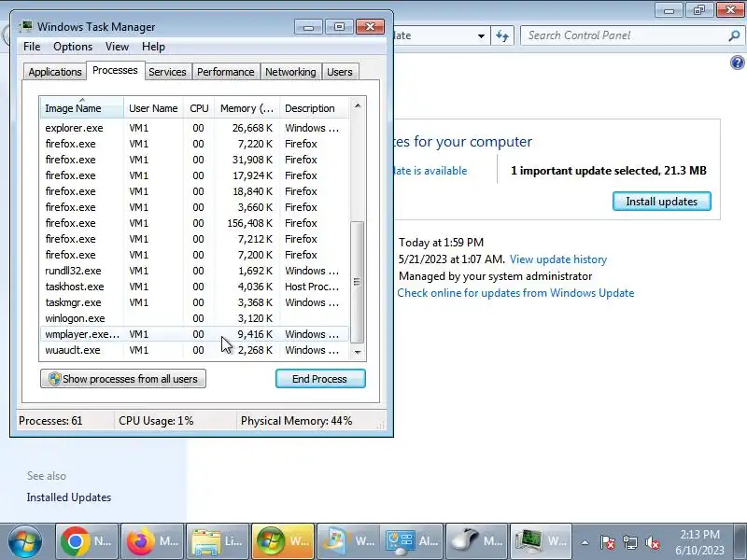Switch to the Networking tab

coord(290,72)
